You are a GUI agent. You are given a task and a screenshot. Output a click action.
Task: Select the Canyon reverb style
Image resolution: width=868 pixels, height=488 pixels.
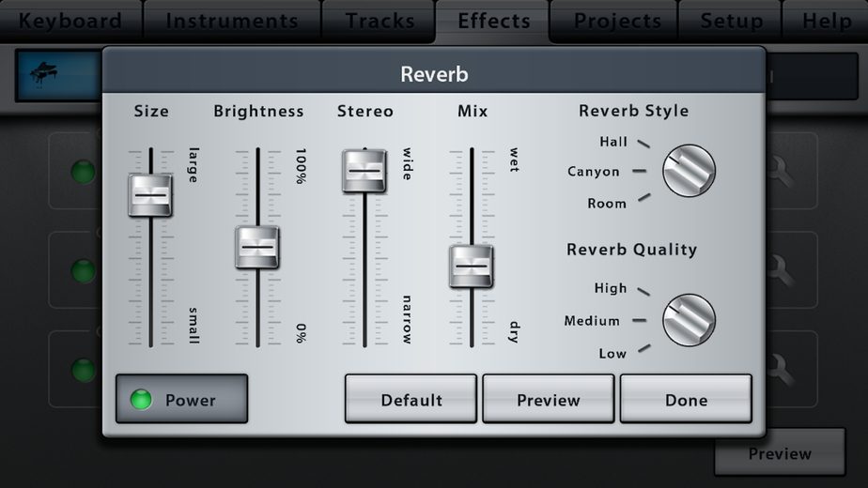pyautogui.click(x=593, y=172)
